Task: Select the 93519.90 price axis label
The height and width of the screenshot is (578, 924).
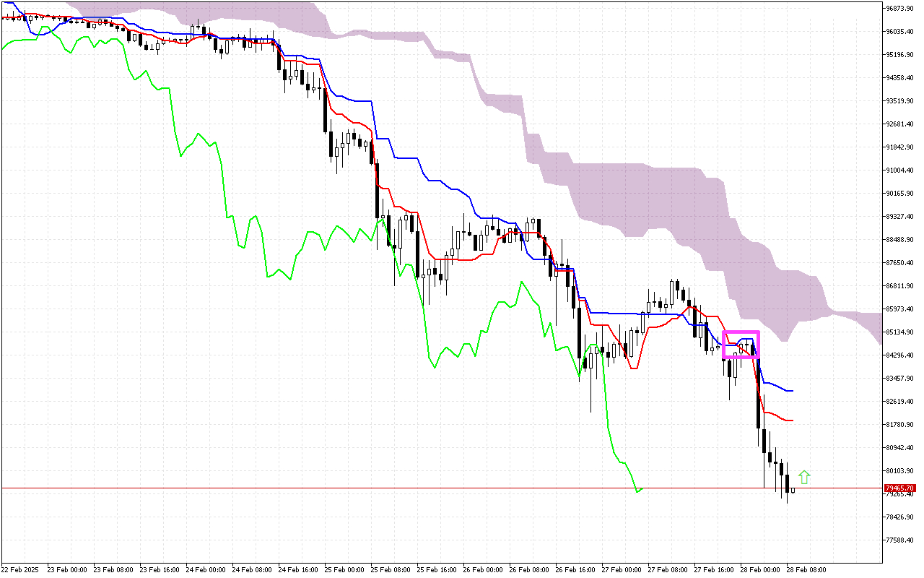Action: (x=901, y=101)
